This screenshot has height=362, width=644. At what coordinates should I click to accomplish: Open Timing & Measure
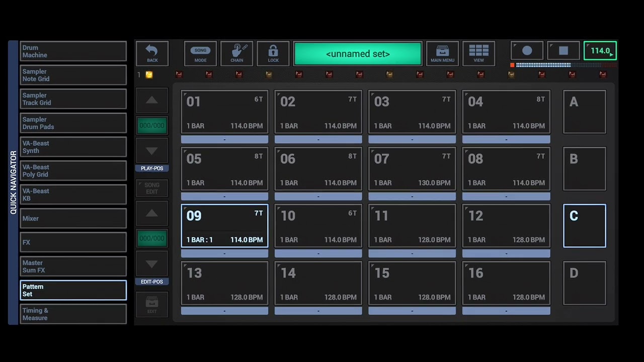[x=73, y=314]
